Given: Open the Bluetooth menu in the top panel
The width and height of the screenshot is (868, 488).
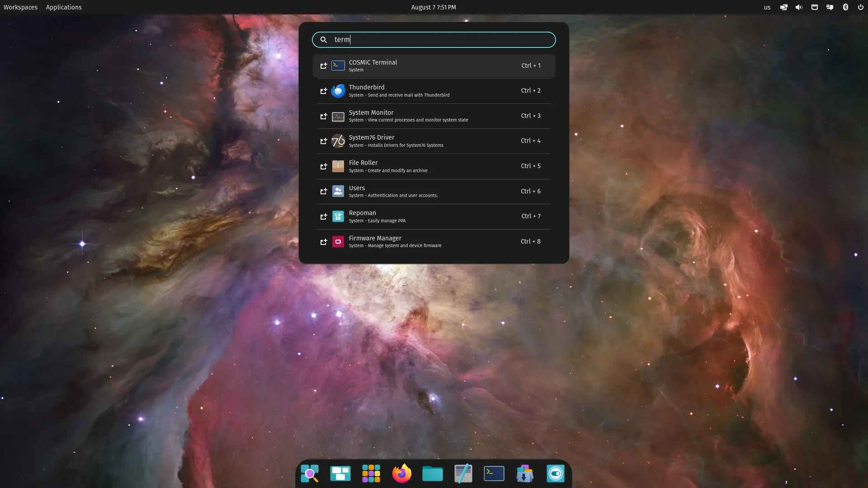Looking at the screenshot, I should pos(845,7).
